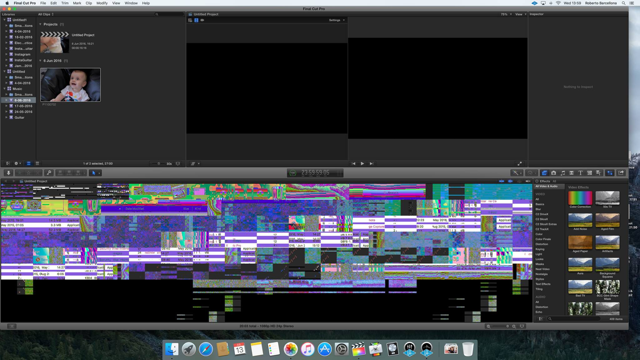Select the Untitled Project thumbnail

click(54, 42)
